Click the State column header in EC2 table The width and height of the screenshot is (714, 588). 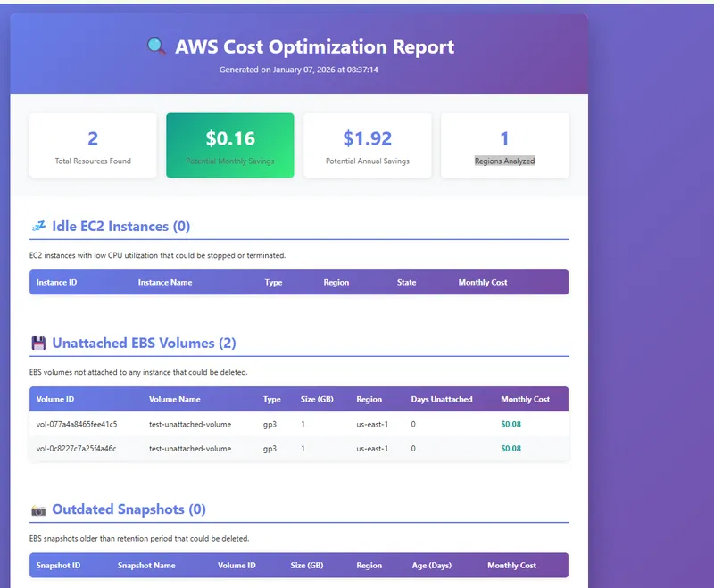point(406,282)
